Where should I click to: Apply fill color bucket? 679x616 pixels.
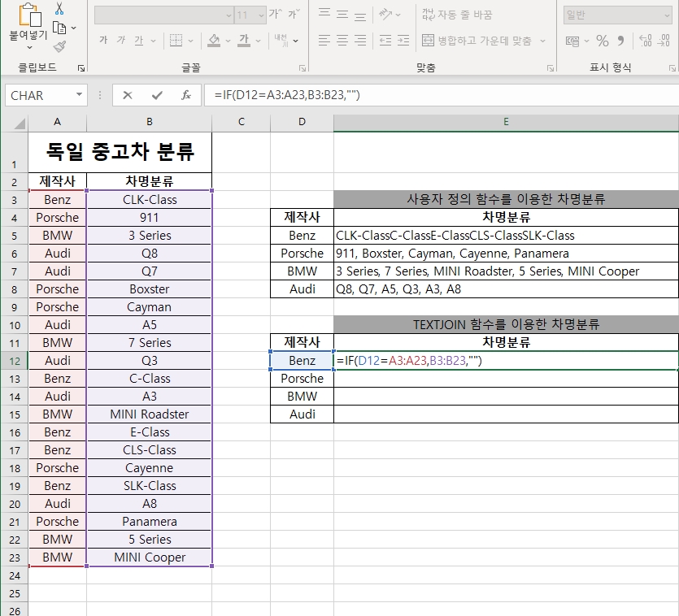coord(214,41)
